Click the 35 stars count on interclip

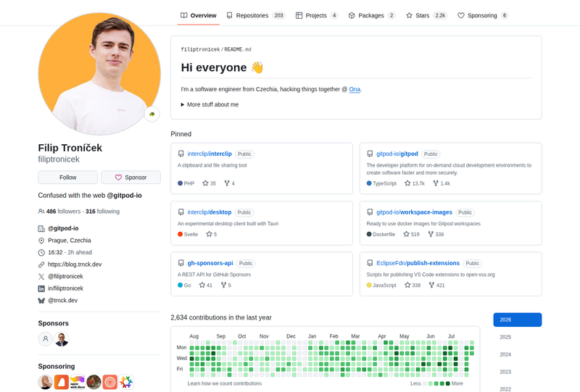point(209,183)
